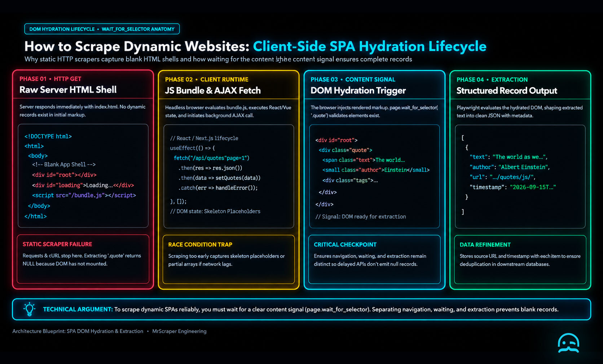
Task: Click the 'Stores source URL and timestamp' sentence
Action: click(x=520, y=260)
